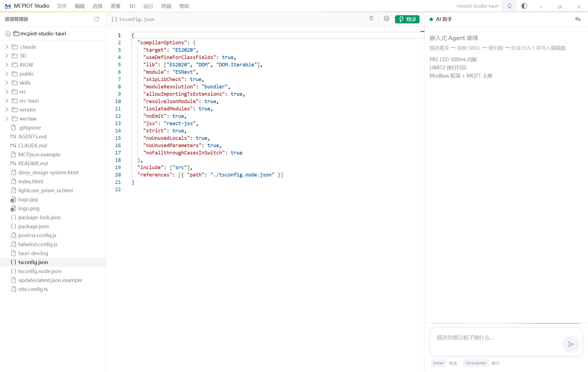Open CLAUDE.md file
The image size is (588, 372).
click(x=32, y=145)
